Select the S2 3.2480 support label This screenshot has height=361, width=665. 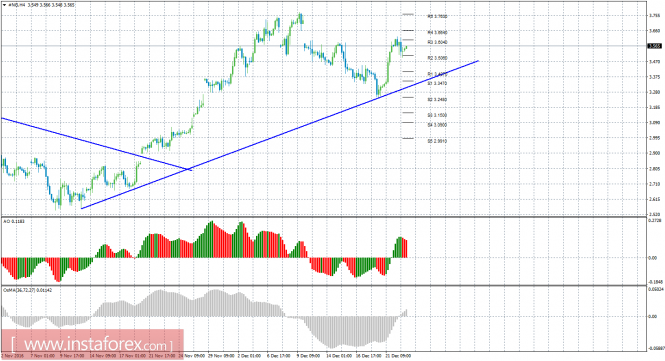point(437,100)
